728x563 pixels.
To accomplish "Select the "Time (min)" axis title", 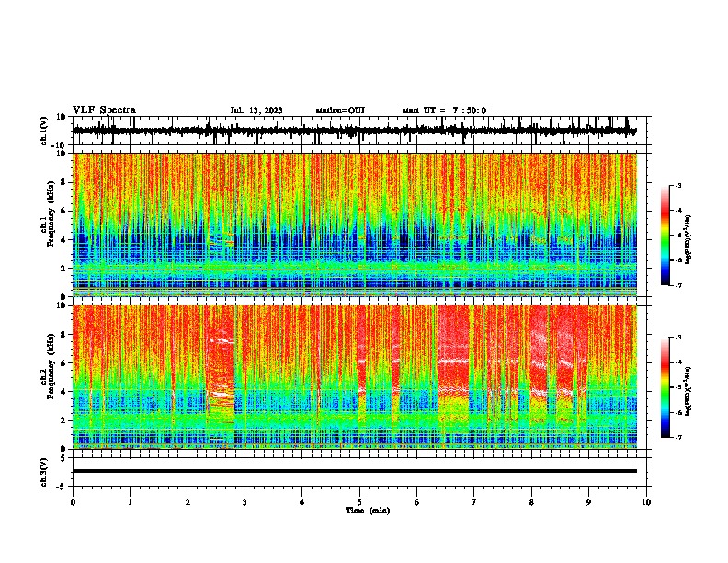I will [x=368, y=511].
